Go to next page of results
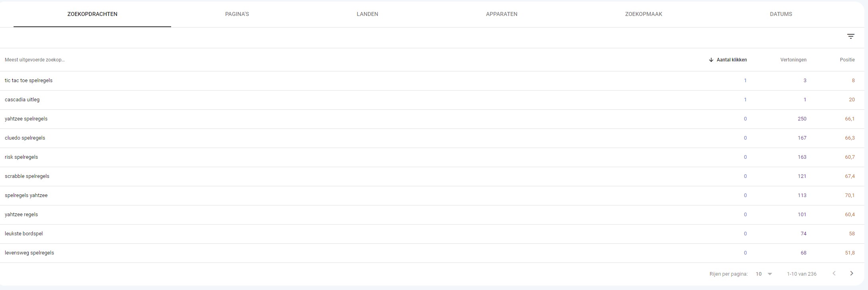Screen dimensions: 868x290 click(852, 273)
